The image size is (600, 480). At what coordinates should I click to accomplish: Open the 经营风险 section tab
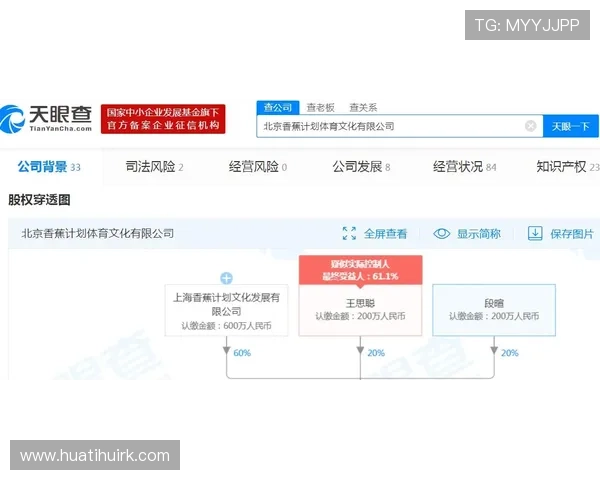pyautogui.click(x=258, y=167)
